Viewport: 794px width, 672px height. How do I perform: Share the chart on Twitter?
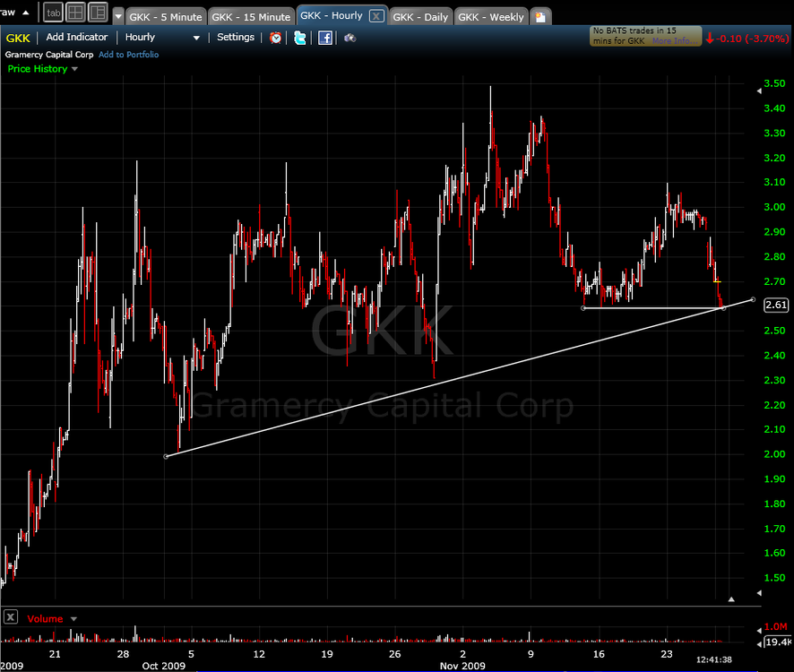click(x=300, y=38)
